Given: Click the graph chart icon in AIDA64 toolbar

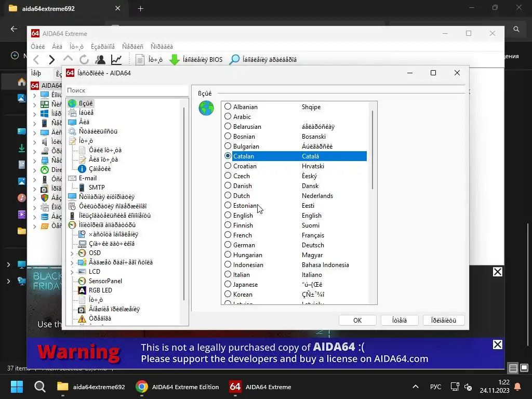Looking at the screenshot, I should point(116,60).
